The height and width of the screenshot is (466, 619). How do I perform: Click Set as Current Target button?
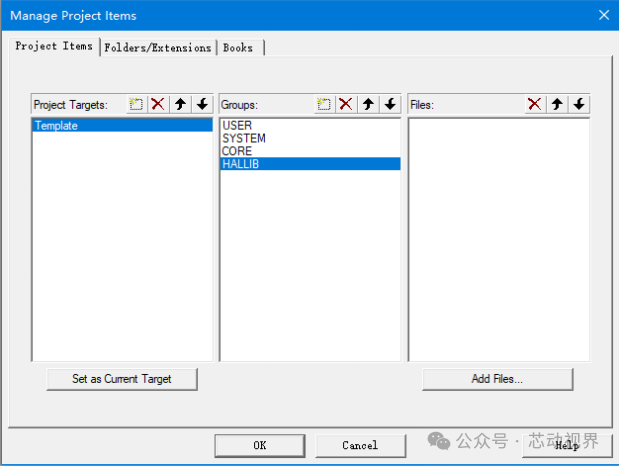coord(122,379)
